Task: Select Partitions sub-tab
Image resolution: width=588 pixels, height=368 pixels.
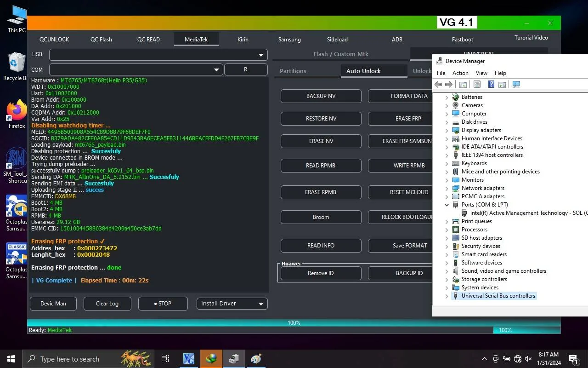Action: click(x=293, y=71)
